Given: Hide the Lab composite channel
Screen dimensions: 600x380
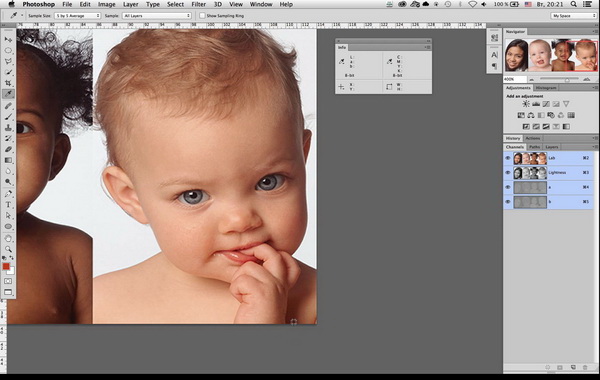Looking at the screenshot, I should pyautogui.click(x=508, y=158).
